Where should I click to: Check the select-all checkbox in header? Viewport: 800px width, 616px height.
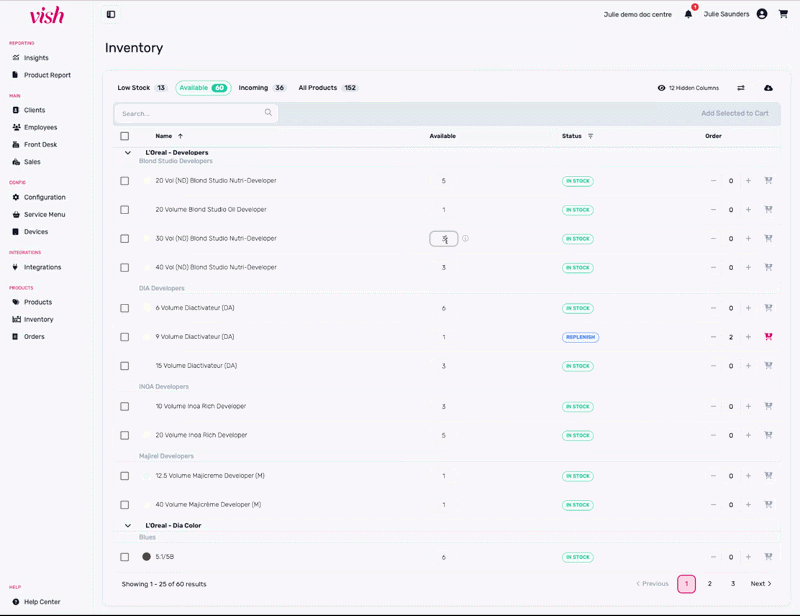click(x=125, y=136)
